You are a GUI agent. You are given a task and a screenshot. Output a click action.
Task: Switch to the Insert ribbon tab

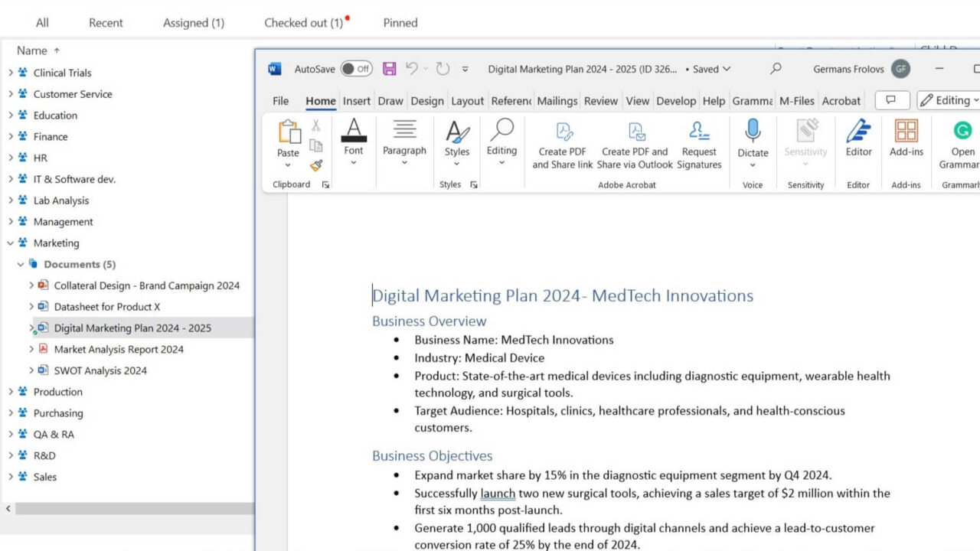357,101
